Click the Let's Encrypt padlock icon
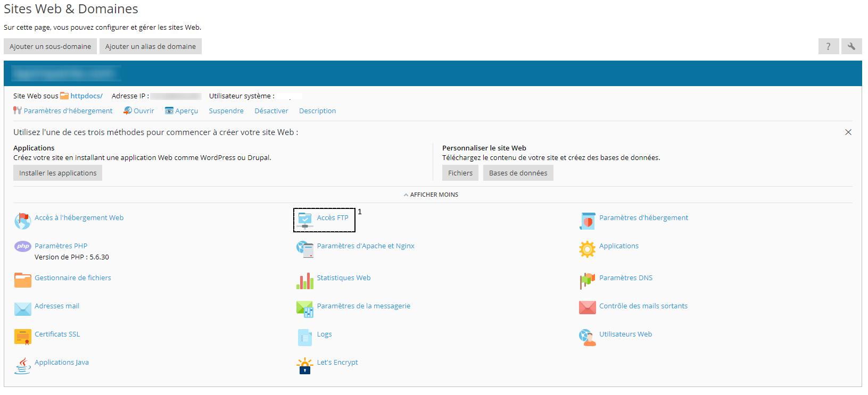 pyautogui.click(x=305, y=365)
